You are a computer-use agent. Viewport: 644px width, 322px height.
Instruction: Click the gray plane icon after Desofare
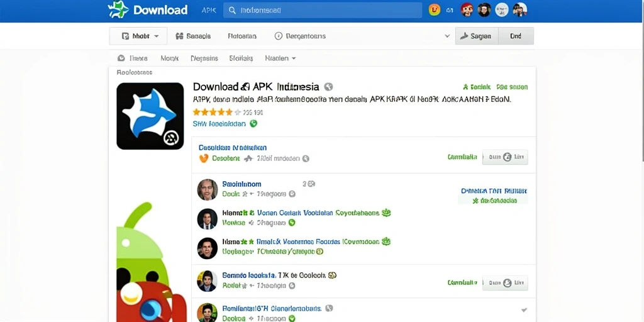(248, 158)
